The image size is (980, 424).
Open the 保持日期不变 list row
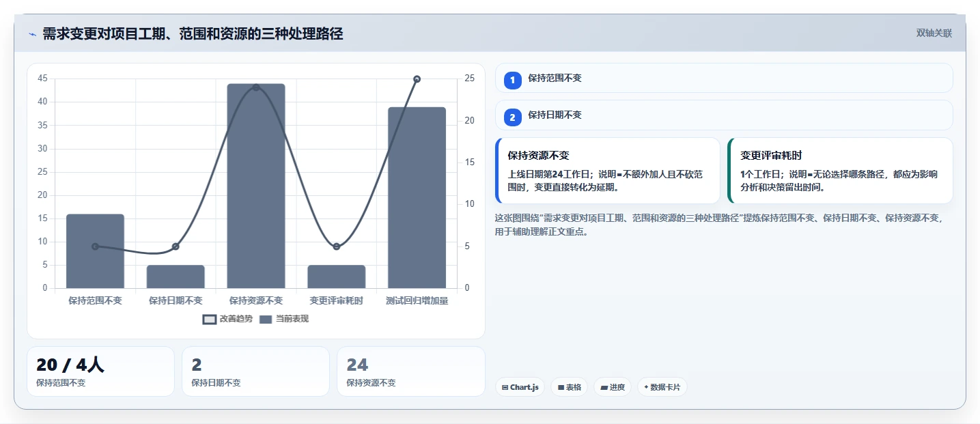(724, 115)
